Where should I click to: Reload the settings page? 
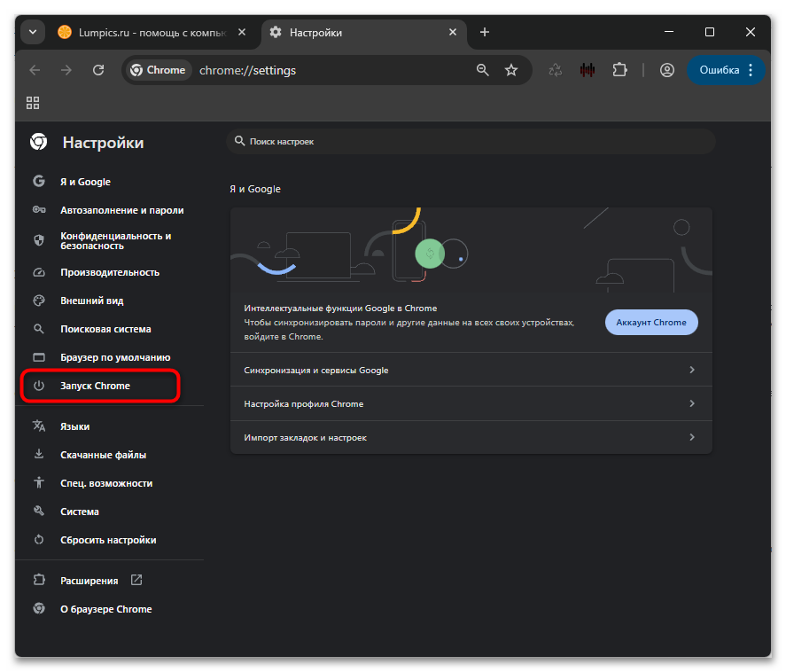pos(98,70)
